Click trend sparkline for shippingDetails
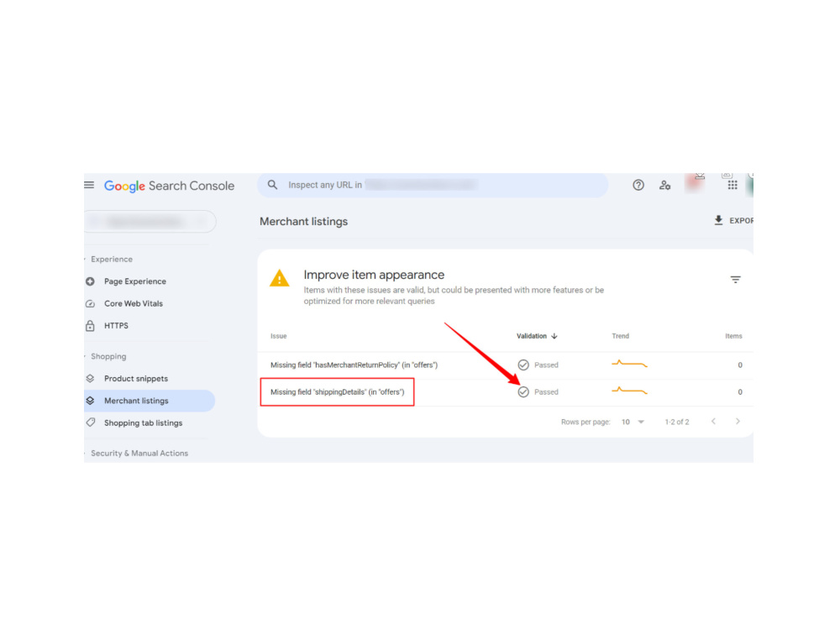 coord(629,391)
